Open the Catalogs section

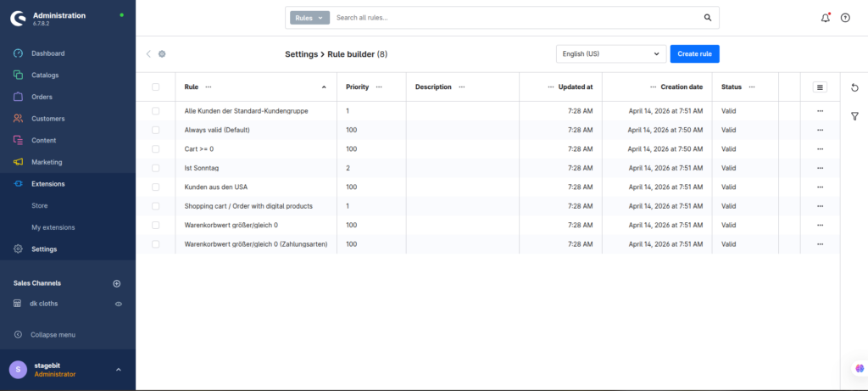click(x=45, y=75)
